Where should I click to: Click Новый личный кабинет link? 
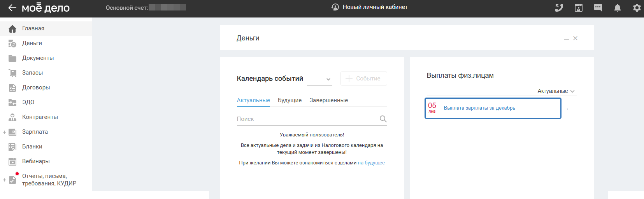tap(375, 7)
